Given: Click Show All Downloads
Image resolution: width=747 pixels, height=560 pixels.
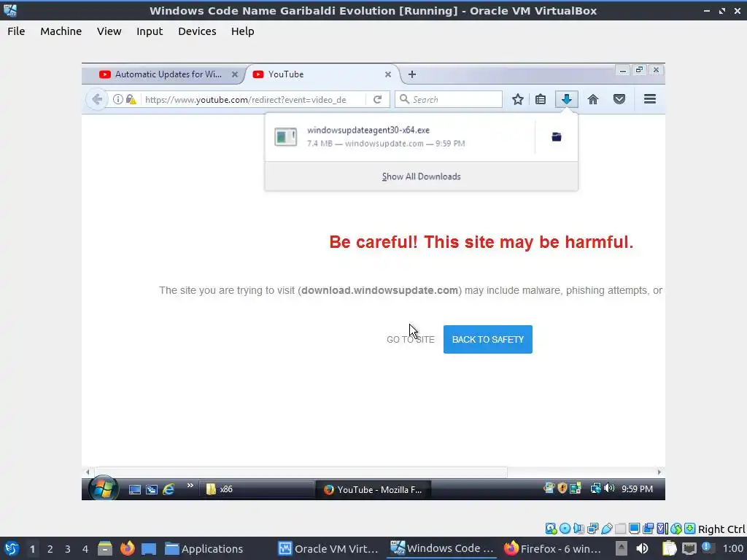Looking at the screenshot, I should click(x=421, y=176).
